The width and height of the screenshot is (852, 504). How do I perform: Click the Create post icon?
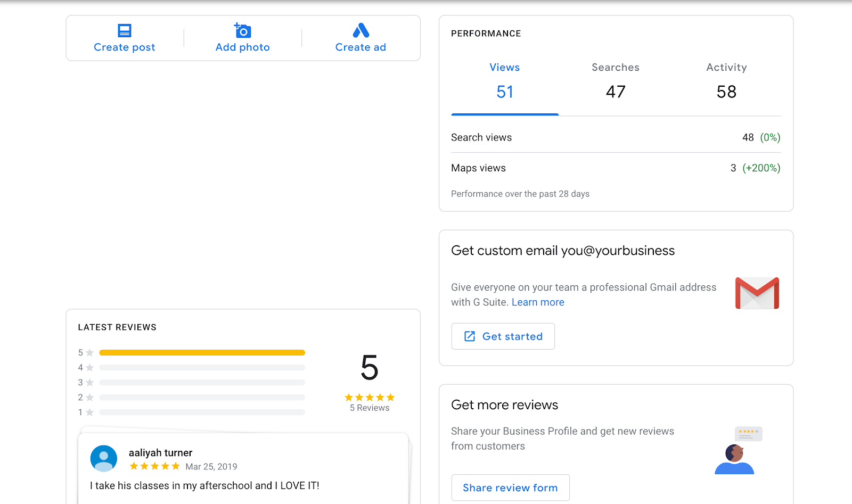click(125, 30)
